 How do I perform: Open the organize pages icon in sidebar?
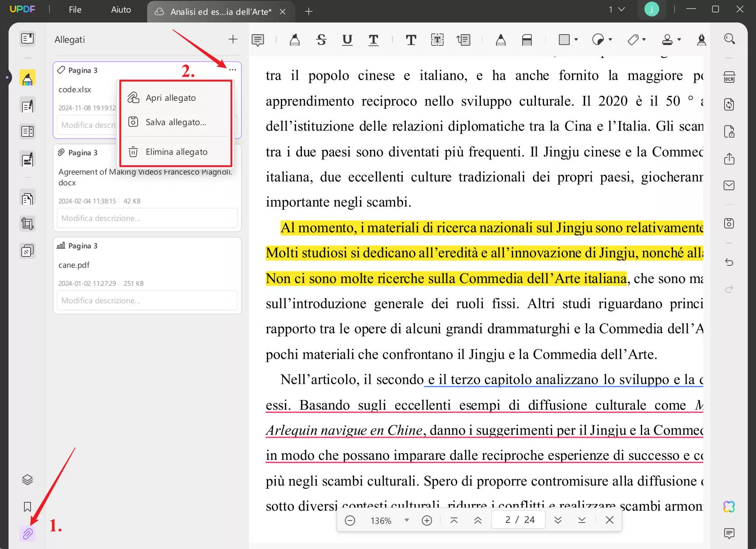pyautogui.click(x=27, y=198)
